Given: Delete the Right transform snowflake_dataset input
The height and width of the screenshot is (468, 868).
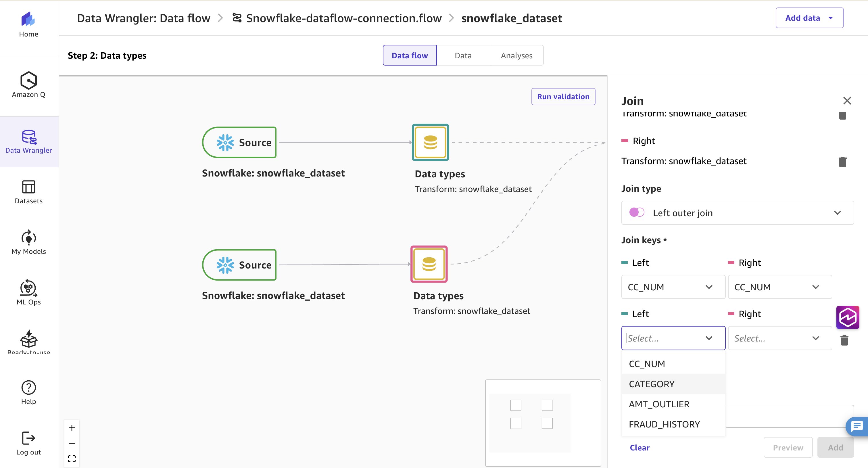Looking at the screenshot, I should (842, 162).
